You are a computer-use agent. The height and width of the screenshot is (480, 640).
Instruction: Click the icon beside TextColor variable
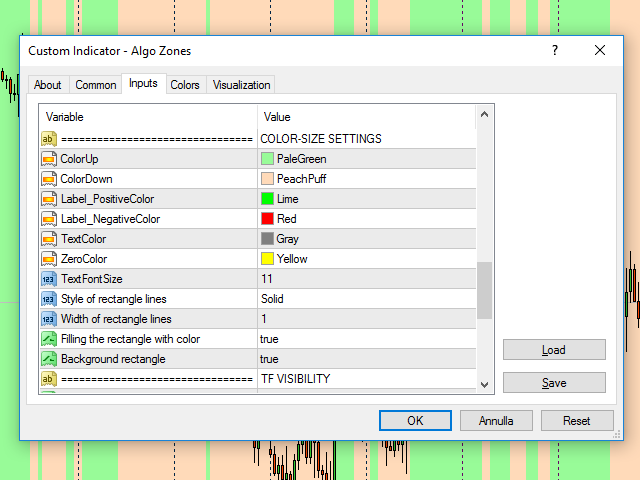tap(49, 239)
